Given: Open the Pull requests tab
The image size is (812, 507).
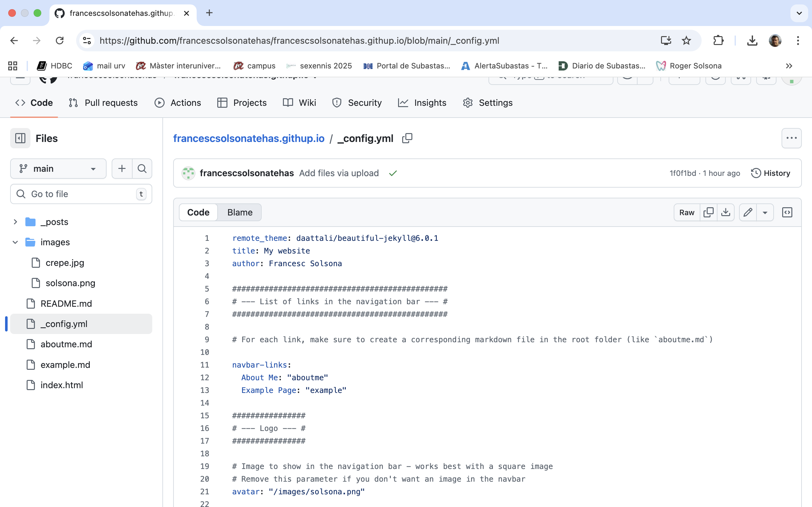Looking at the screenshot, I should pos(103,103).
